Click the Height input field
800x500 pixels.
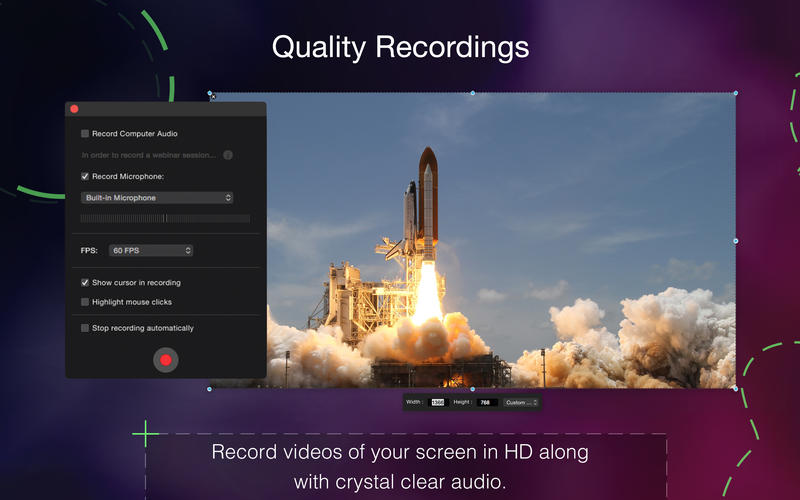tap(487, 402)
